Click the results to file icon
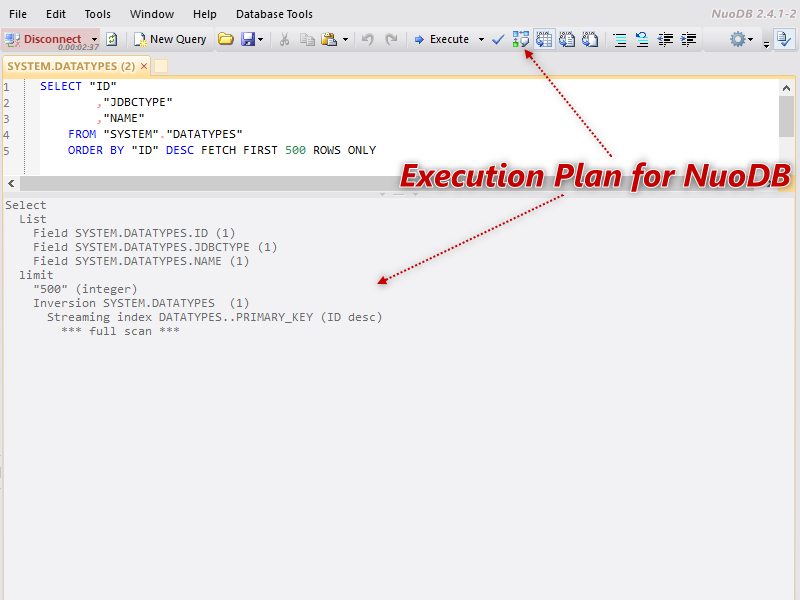800x600 pixels. (590, 39)
